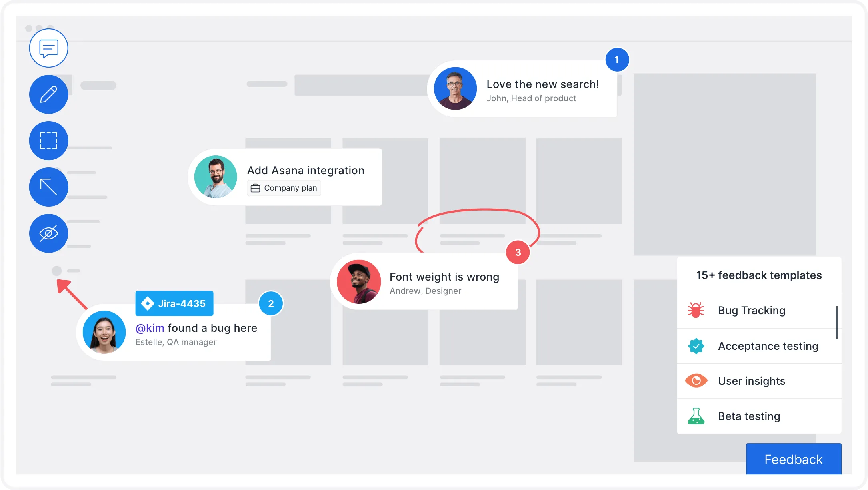Select the rectangular selection tool
This screenshot has height=490, width=868.
click(48, 141)
